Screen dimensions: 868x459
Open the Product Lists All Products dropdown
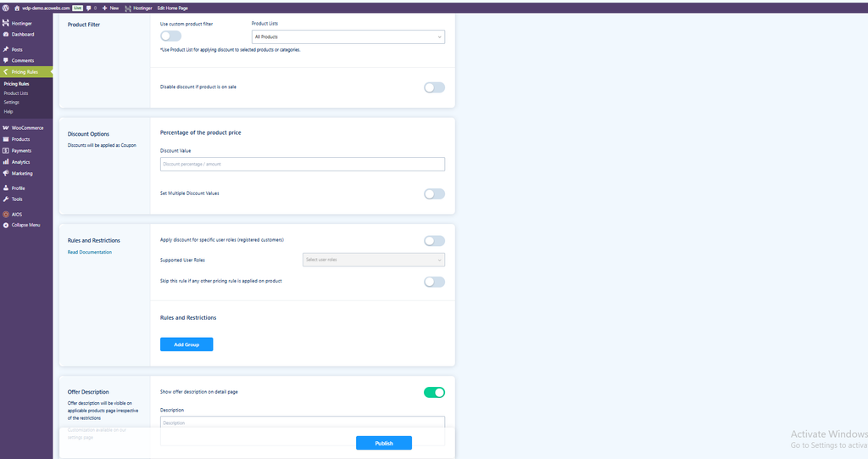pos(348,36)
